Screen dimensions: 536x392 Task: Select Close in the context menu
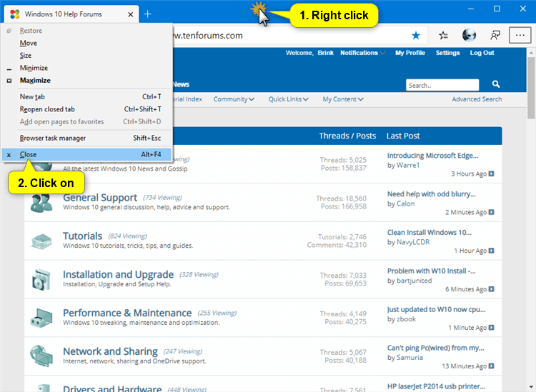click(86, 154)
